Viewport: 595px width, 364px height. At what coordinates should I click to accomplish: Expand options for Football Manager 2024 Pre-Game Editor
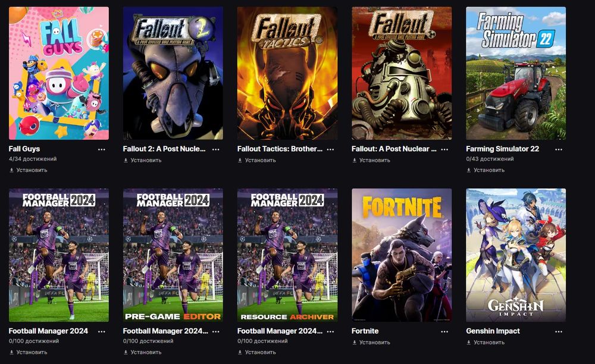pyautogui.click(x=216, y=331)
